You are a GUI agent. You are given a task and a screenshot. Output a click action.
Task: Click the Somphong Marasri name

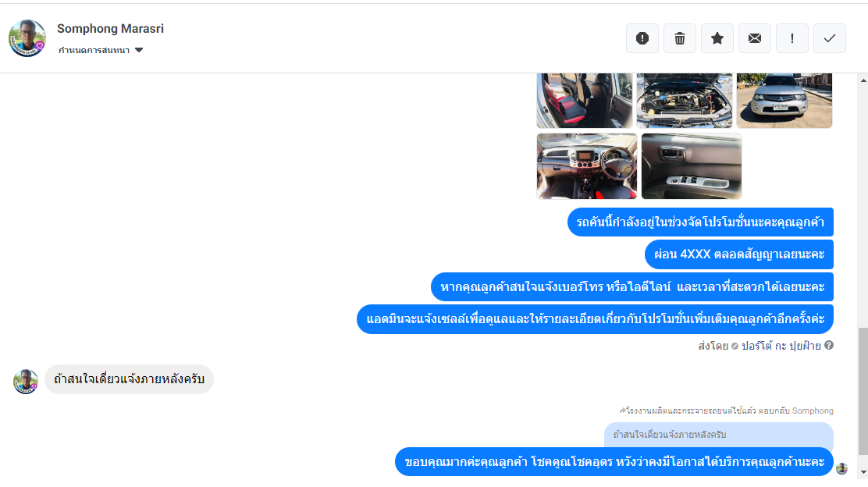tap(110, 29)
